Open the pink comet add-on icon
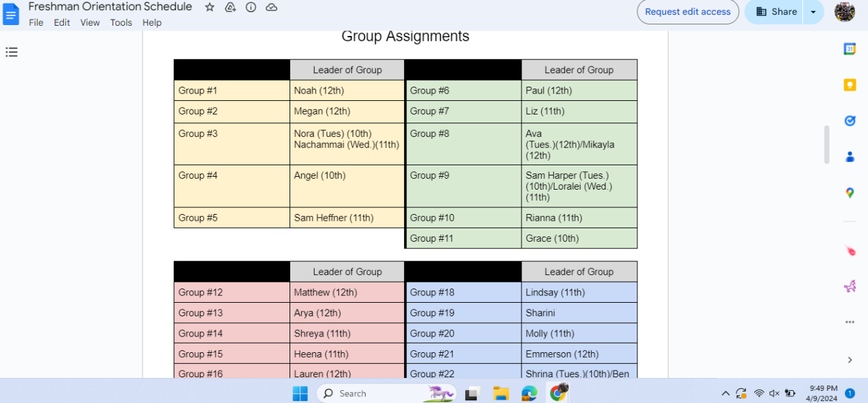 (x=850, y=251)
